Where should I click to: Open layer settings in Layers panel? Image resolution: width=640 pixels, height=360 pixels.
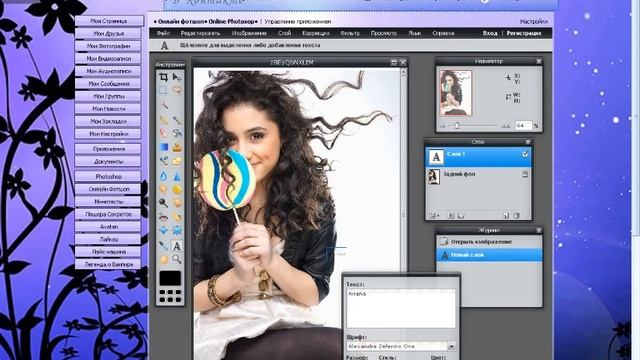pos(433,215)
